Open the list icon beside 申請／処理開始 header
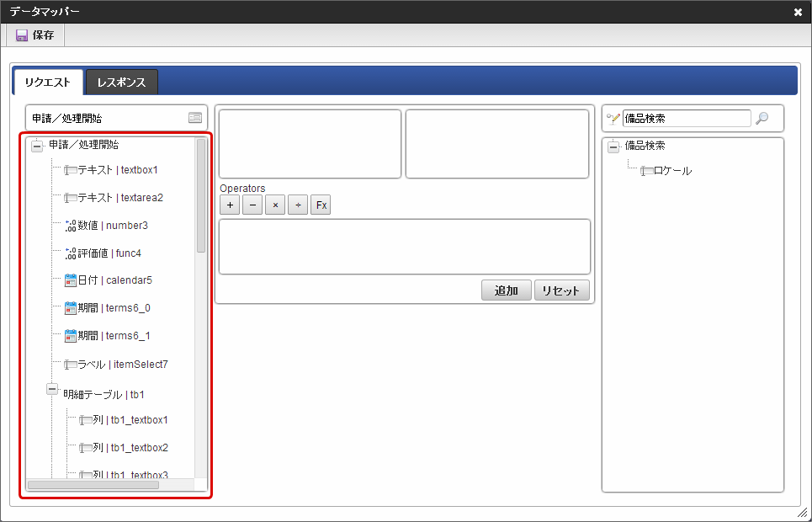 [195, 117]
